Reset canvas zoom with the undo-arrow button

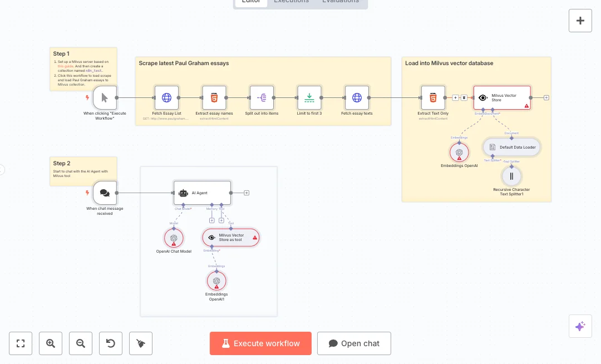tap(111, 343)
